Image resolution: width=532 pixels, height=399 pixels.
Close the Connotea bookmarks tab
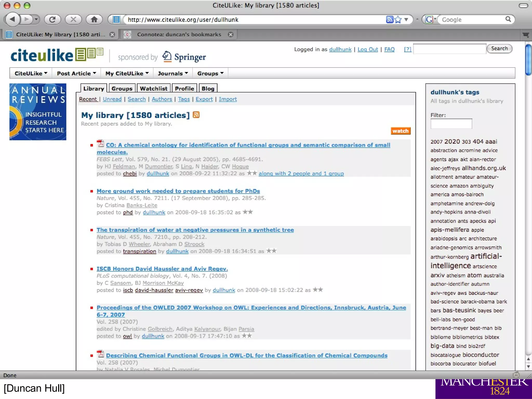(x=231, y=35)
